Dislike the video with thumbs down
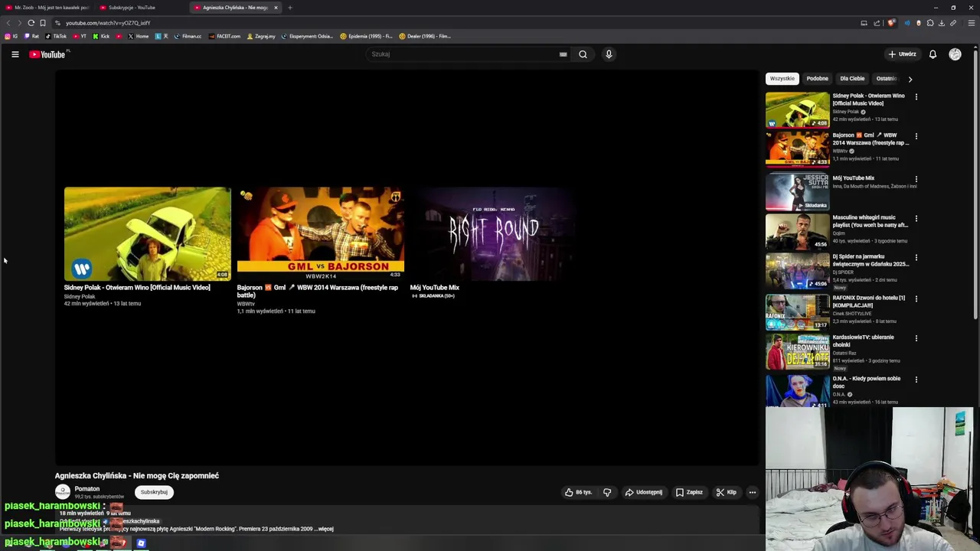This screenshot has width=980, height=551. point(607,492)
